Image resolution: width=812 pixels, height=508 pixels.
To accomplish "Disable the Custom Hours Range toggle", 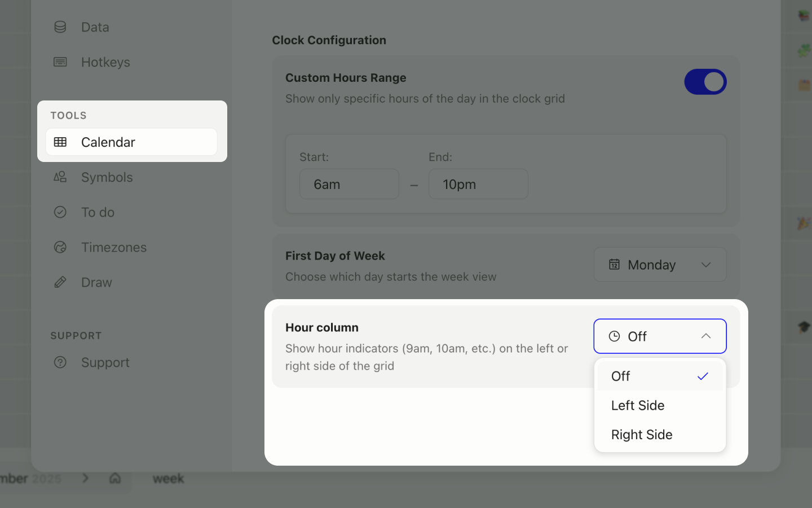I will coord(705,82).
